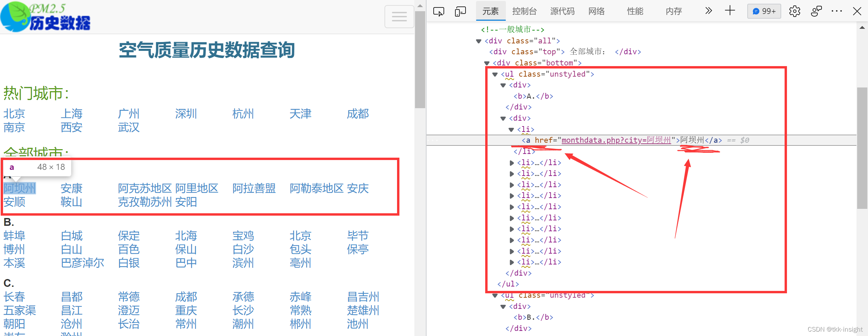868x336 pixels.
Task: Collapse the li node containing 阿坝州 link
Action: [511, 130]
